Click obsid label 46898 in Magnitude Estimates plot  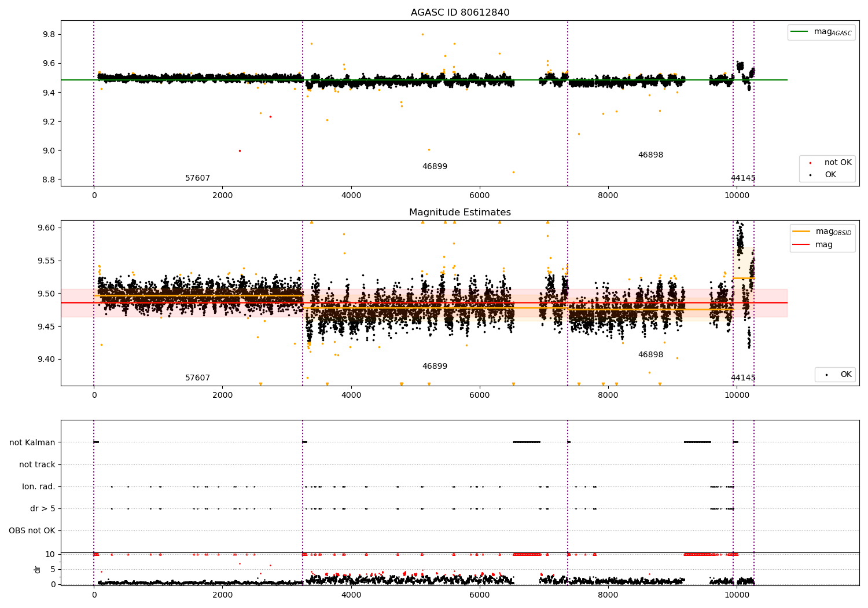coord(650,355)
